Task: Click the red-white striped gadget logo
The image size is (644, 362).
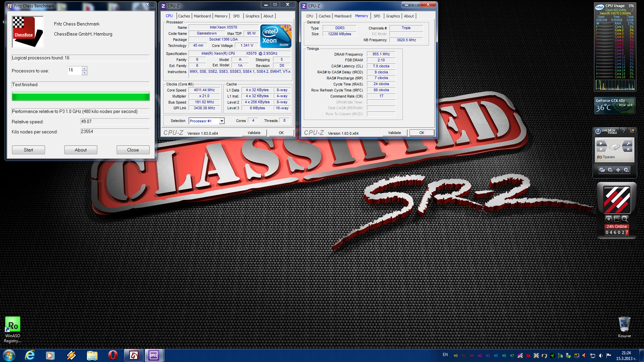Action: click(617, 200)
